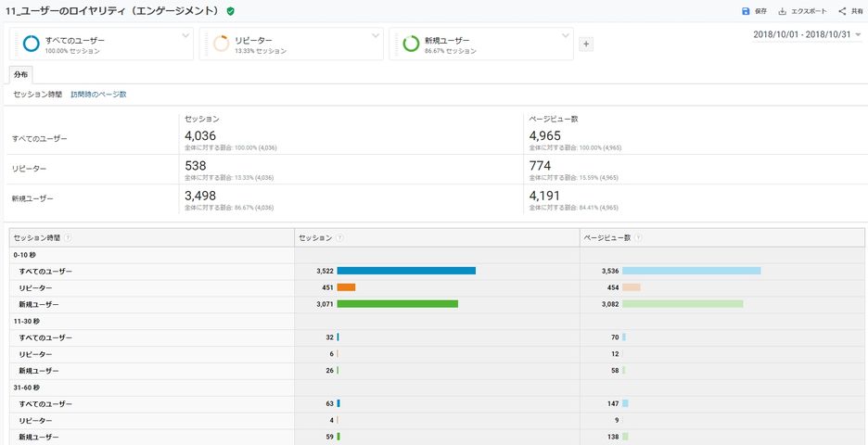868x445 pixels.
Task: Open the リピーター segment dropdown arrow
Action: point(376,35)
